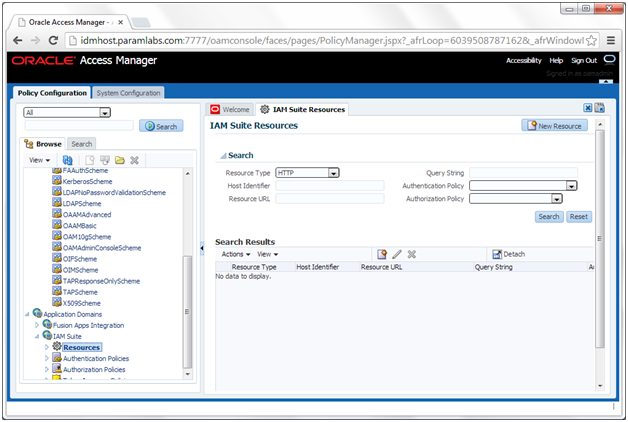Expand the Fusion Apps Integration node
Viewport: 628px width, 422px height.
coord(37,325)
